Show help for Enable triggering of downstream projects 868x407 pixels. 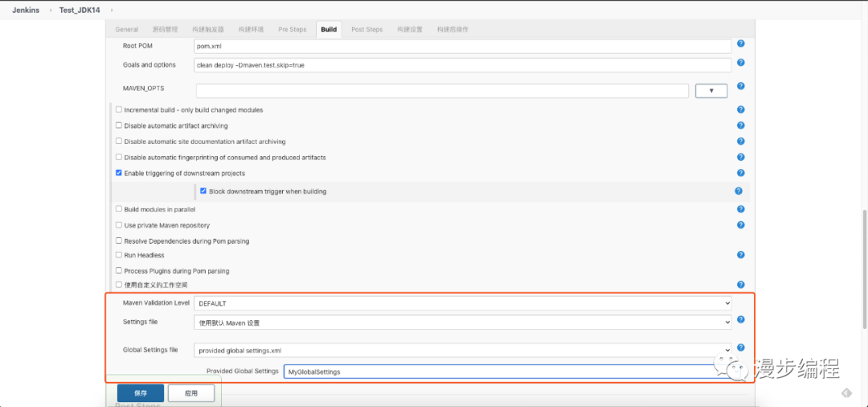click(x=741, y=173)
